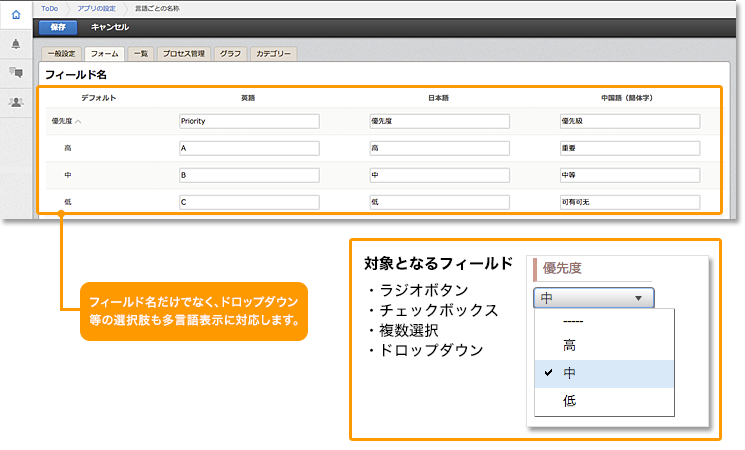
Task: Switch to the 一般設定 tab
Action: [x=61, y=53]
